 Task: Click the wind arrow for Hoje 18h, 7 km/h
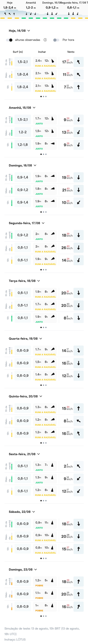point(79,87)
